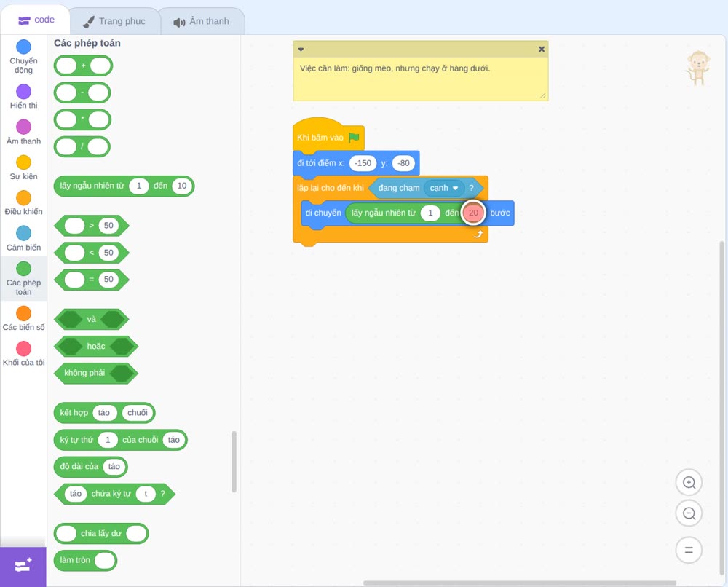Image resolution: width=728 pixels, height=587 pixels.
Task: Select the Các phép toán category
Action: [23, 279]
